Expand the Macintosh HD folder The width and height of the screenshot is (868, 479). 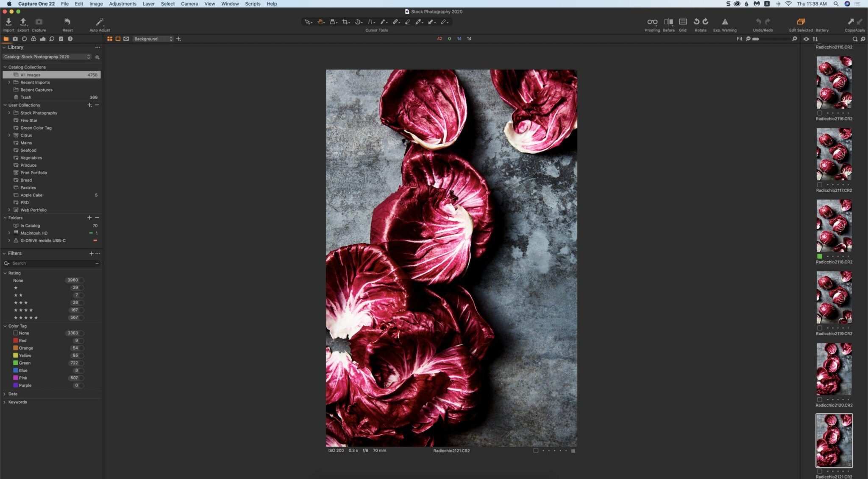point(9,233)
